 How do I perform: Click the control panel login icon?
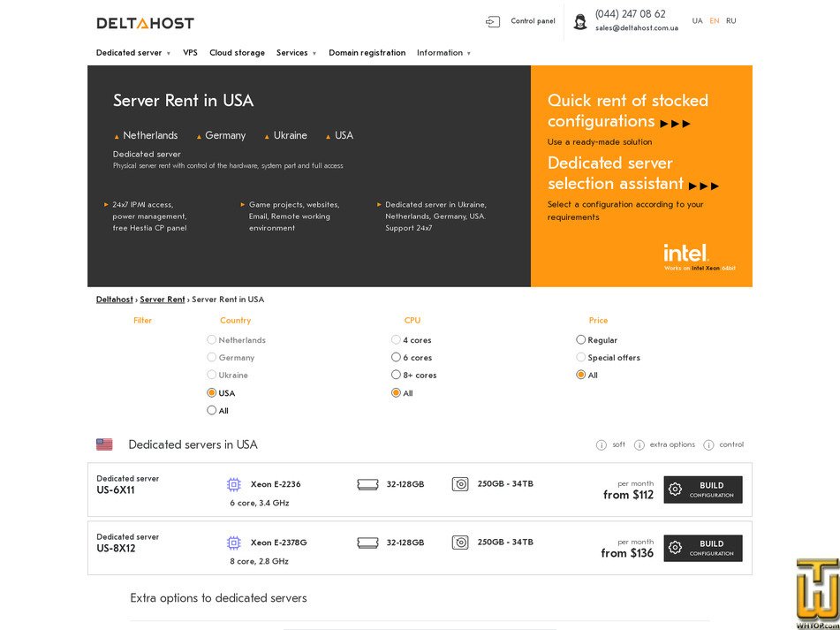click(x=492, y=21)
